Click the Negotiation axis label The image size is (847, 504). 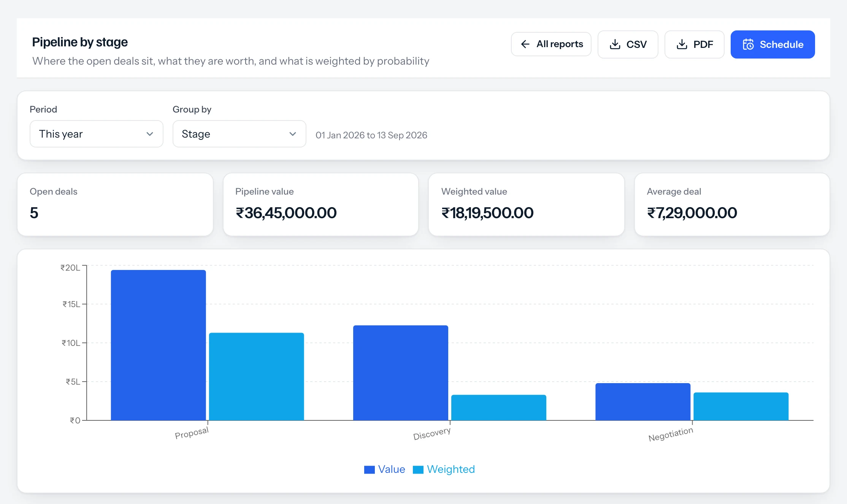click(671, 434)
